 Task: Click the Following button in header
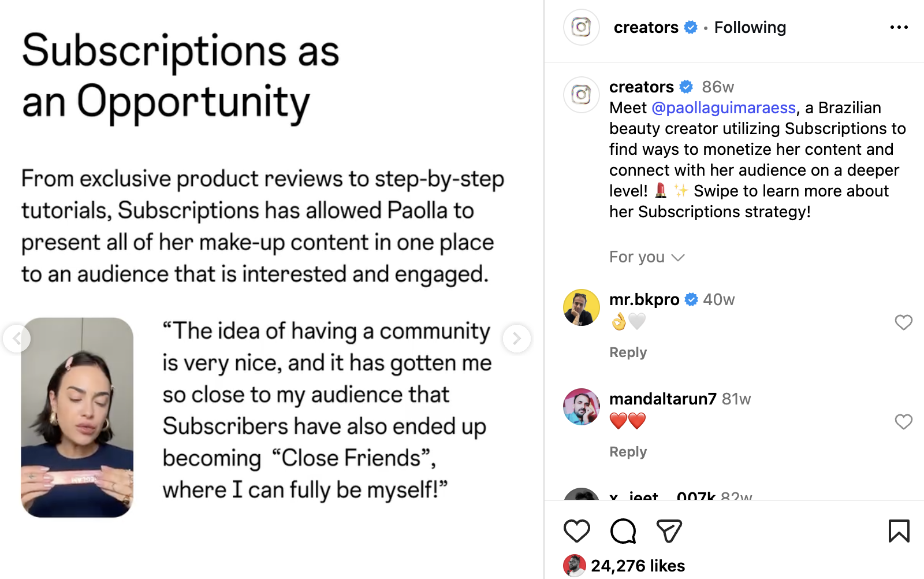pyautogui.click(x=750, y=27)
